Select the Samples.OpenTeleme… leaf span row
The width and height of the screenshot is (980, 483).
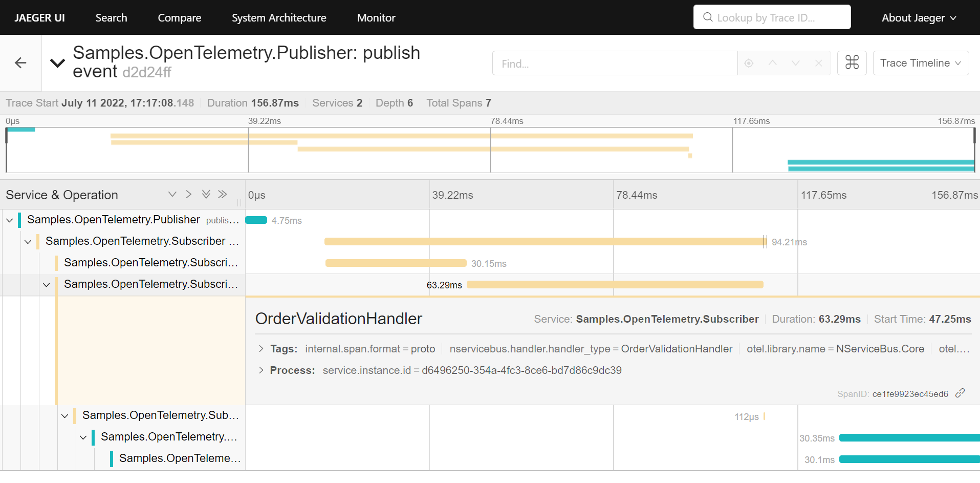180,458
